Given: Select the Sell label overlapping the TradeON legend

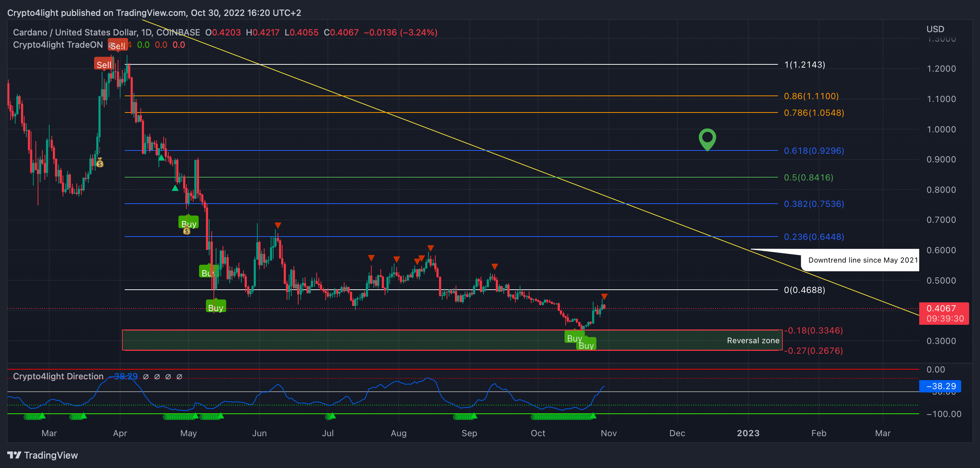Looking at the screenshot, I should [118, 45].
